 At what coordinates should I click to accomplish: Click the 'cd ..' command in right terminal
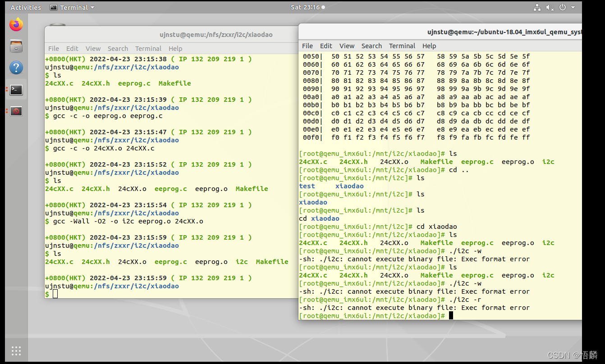tap(459, 170)
